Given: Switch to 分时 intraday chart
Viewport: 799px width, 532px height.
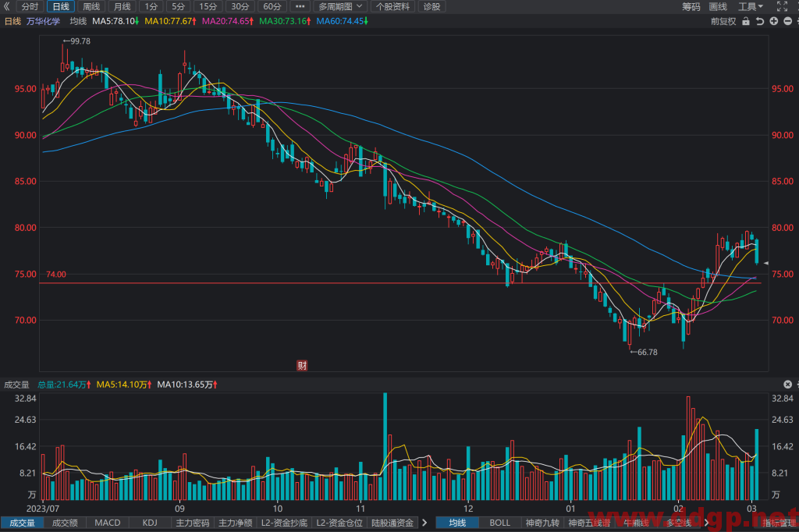Looking at the screenshot, I should 30,6.
